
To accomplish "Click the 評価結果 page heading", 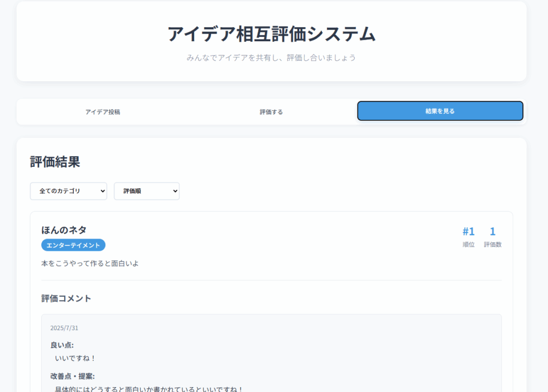I will click(x=55, y=162).
